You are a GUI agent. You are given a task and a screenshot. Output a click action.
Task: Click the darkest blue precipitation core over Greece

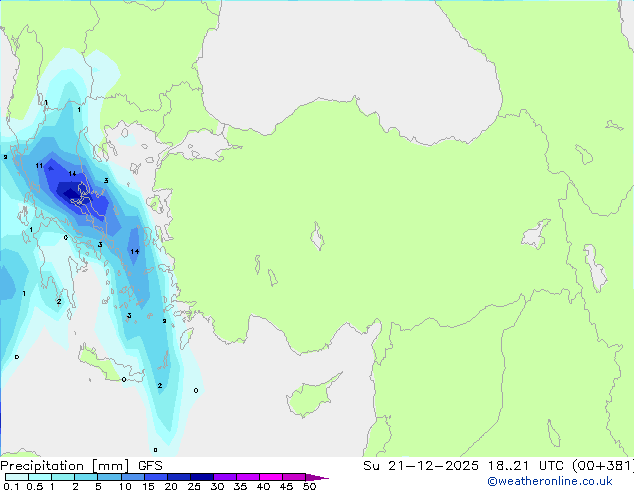(x=72, y=193)
